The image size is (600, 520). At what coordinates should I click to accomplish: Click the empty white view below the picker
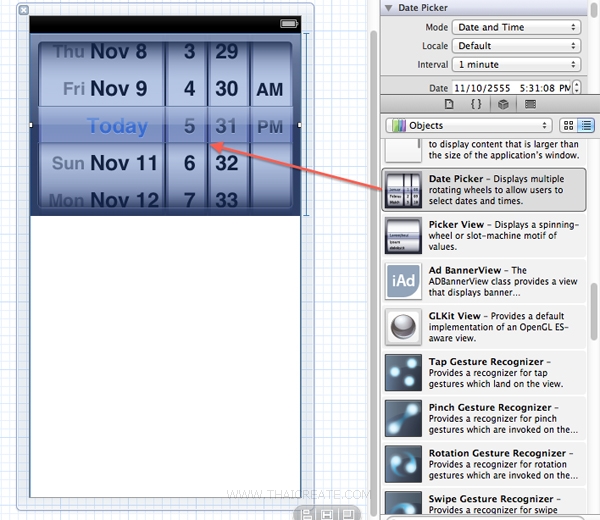click(x=165, y=356)
